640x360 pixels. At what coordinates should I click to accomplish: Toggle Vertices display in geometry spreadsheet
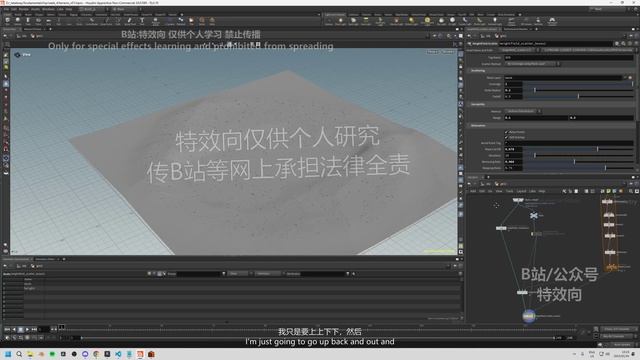(x=154, y=273)
